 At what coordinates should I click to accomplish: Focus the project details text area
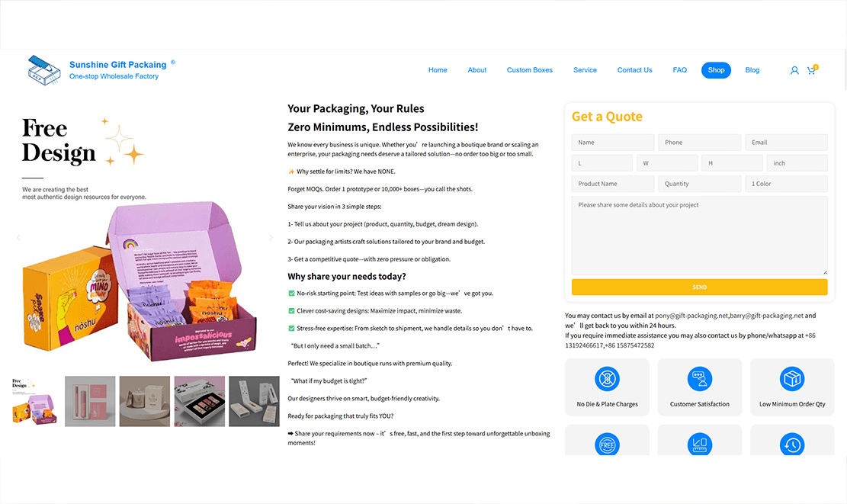click(x=700, y=235)
